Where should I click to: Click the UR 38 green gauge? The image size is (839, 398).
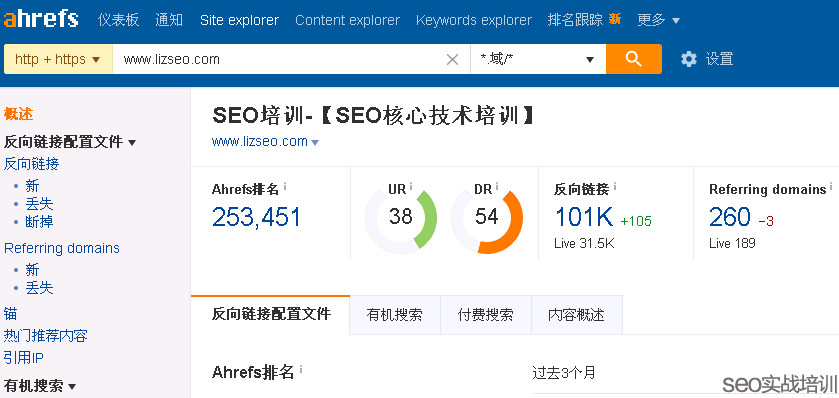pos(401,218)
